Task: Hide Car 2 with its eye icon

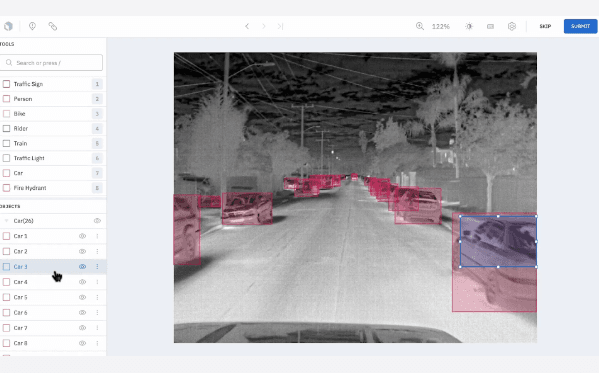Action: pos(82,251)
